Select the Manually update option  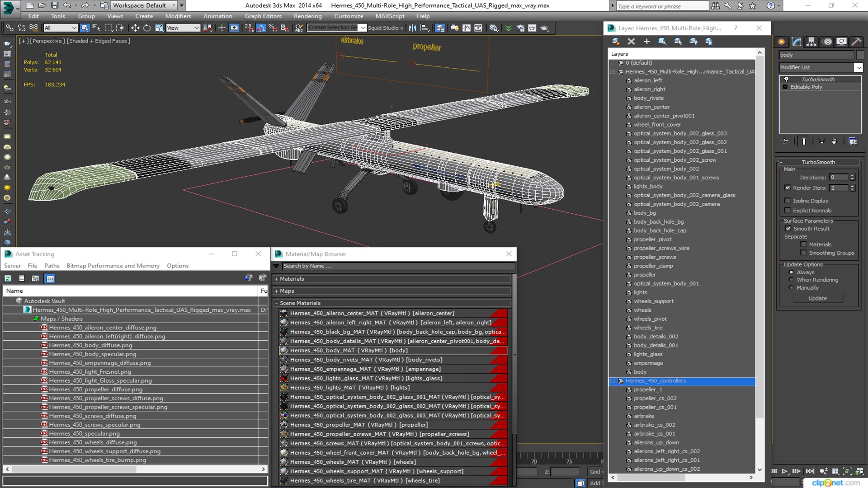[791, 287]
